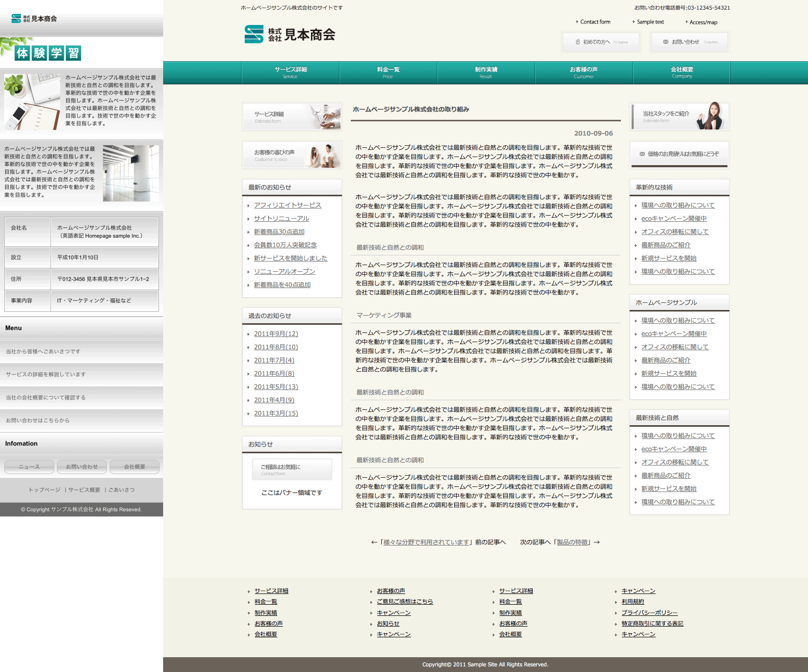The width and height of the screenshot is (808, 672).
Task: Expand the 2011年3月(15) archive
Action: (276, 413)
